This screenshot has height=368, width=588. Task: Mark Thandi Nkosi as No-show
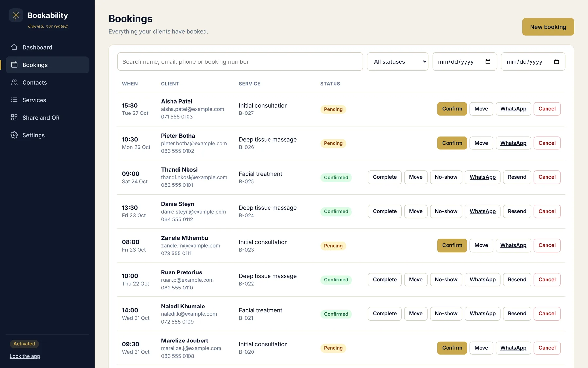tap(446, 177)
